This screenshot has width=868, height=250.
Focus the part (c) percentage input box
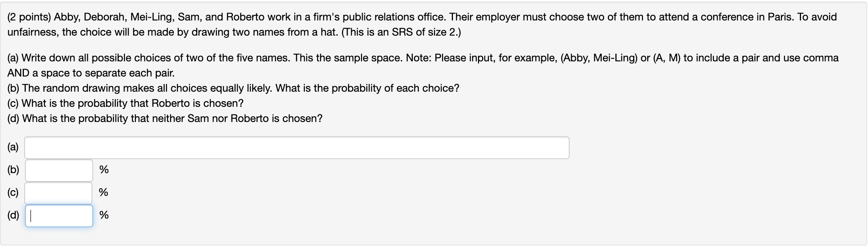click(59, 193)
